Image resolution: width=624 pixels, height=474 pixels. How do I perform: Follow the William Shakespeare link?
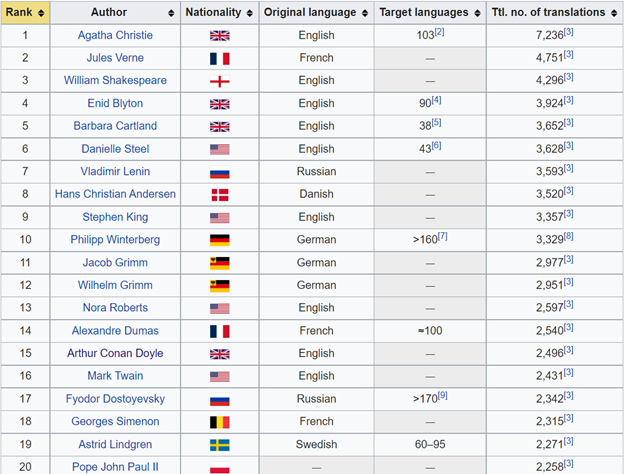(115, 80)
